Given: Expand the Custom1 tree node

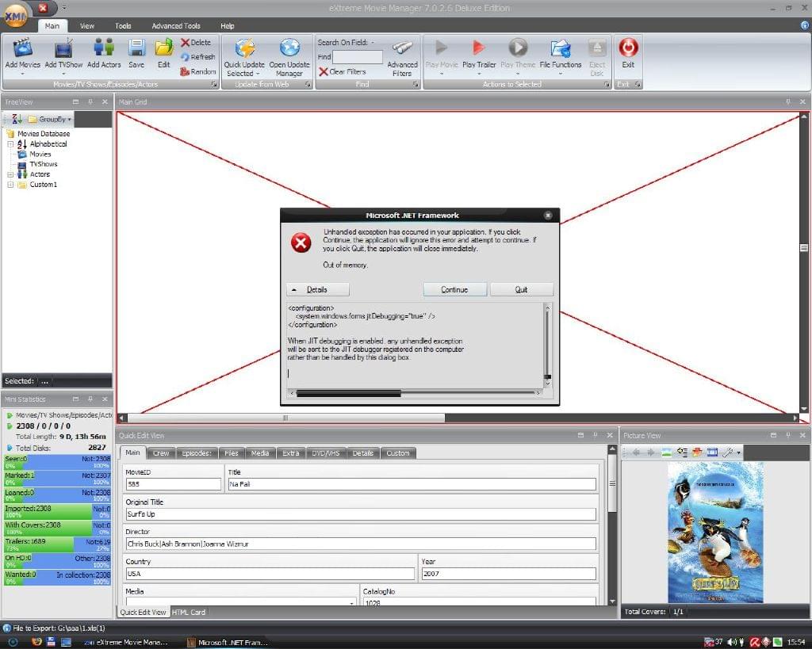Looking at the screenshot, I should pyautogui.click(x=10, y=185).
